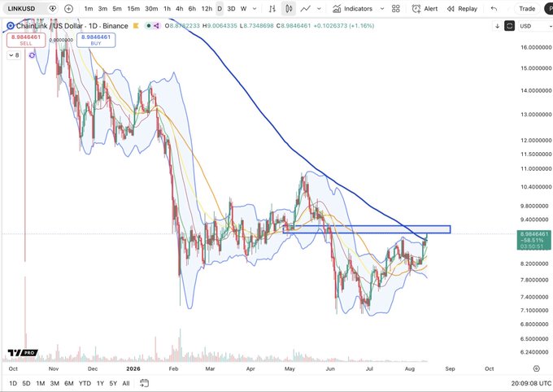Switch to the W weekly timeframe
The width and height of the screenshot is (553, 392).
[243, 8]
